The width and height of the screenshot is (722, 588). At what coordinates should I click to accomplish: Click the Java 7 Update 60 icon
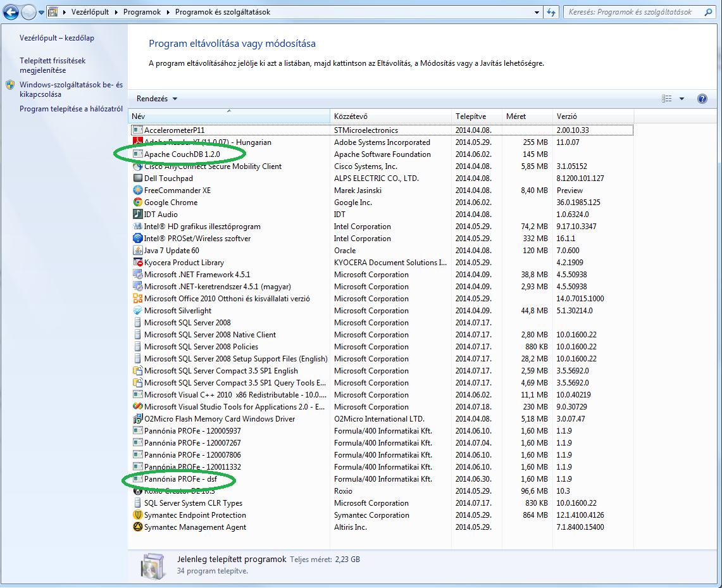[137, 250]
